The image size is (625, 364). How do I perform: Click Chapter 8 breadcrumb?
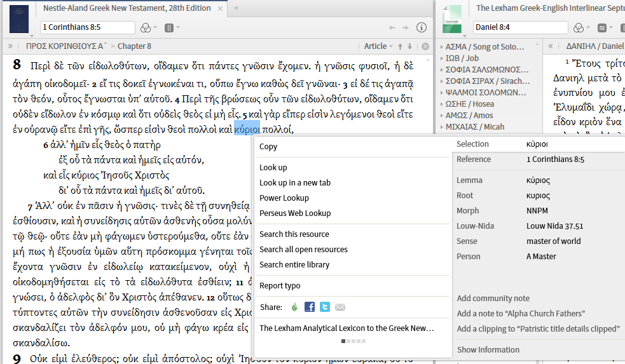click(134, 46)
